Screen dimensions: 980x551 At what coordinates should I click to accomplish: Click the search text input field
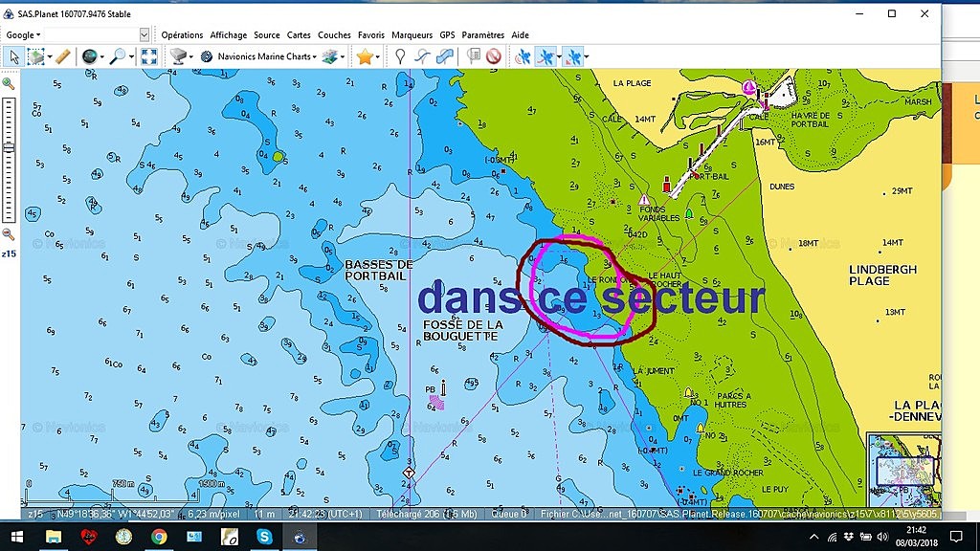point(92,35)
